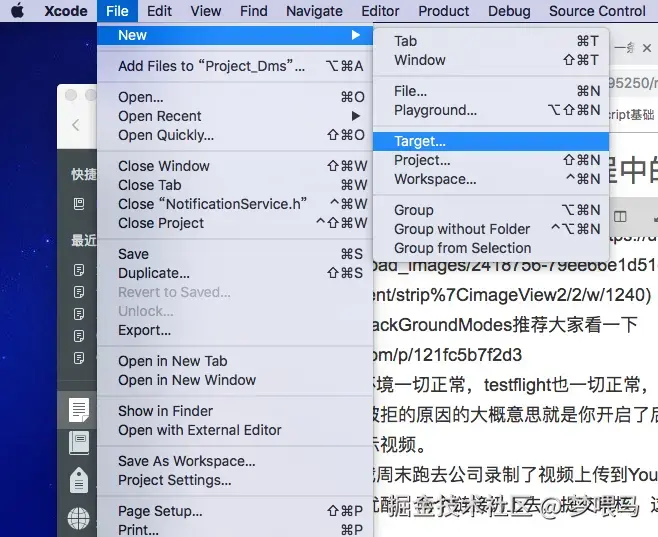Expand the Open Recent submenu arrow

[x=356, y=116]
